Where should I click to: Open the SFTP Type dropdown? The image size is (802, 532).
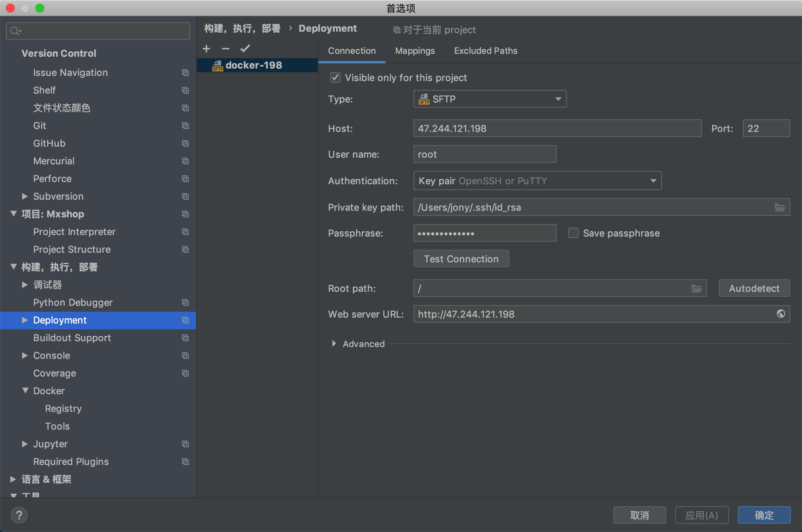point(490,99)
